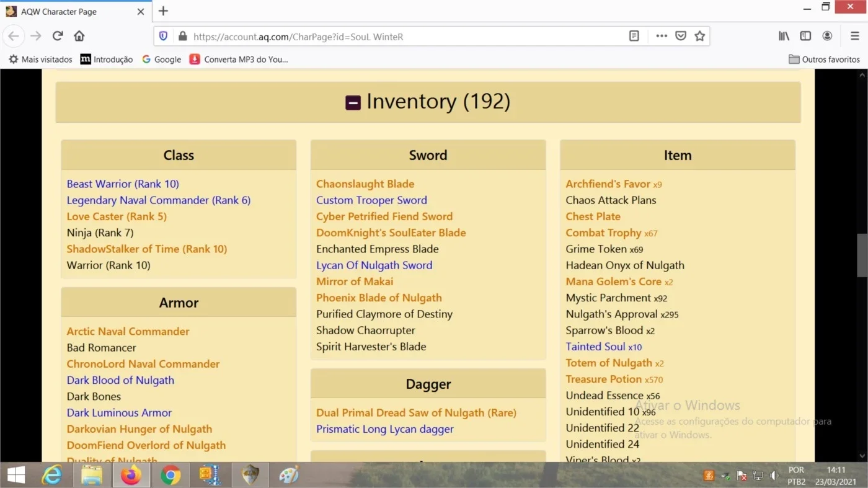
Task: Click Treasure Potion x570
Action: pyautogui.click(x=614, y=379)
